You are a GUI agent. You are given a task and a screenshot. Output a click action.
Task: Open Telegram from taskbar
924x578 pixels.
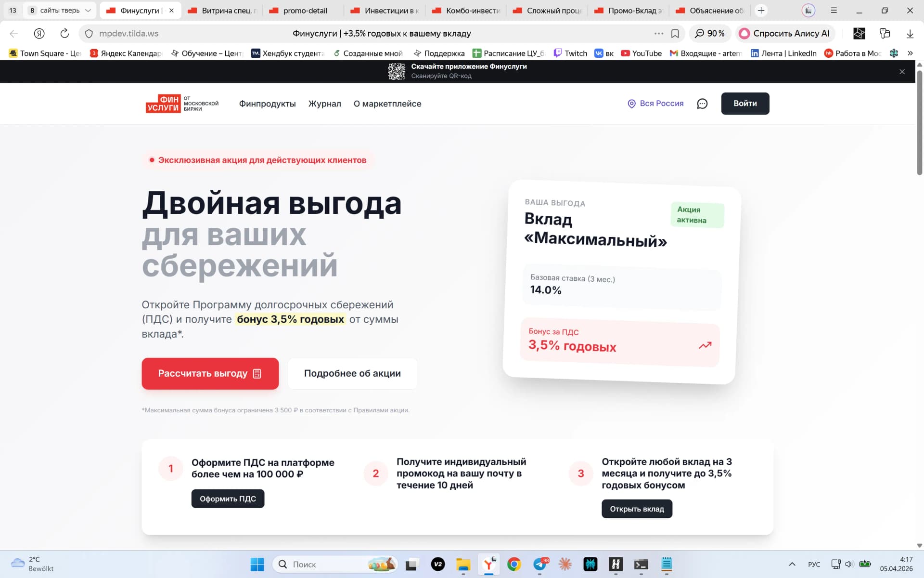point(540,564)
